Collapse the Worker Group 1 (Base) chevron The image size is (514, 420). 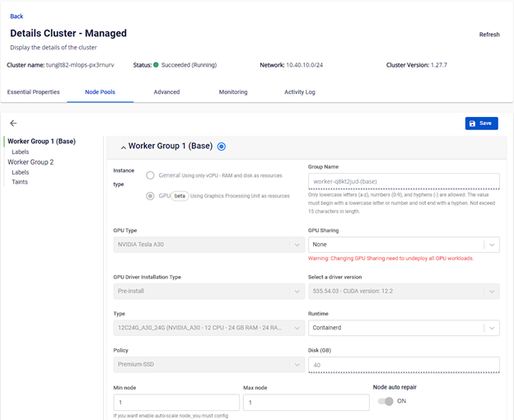pos(124,147)
